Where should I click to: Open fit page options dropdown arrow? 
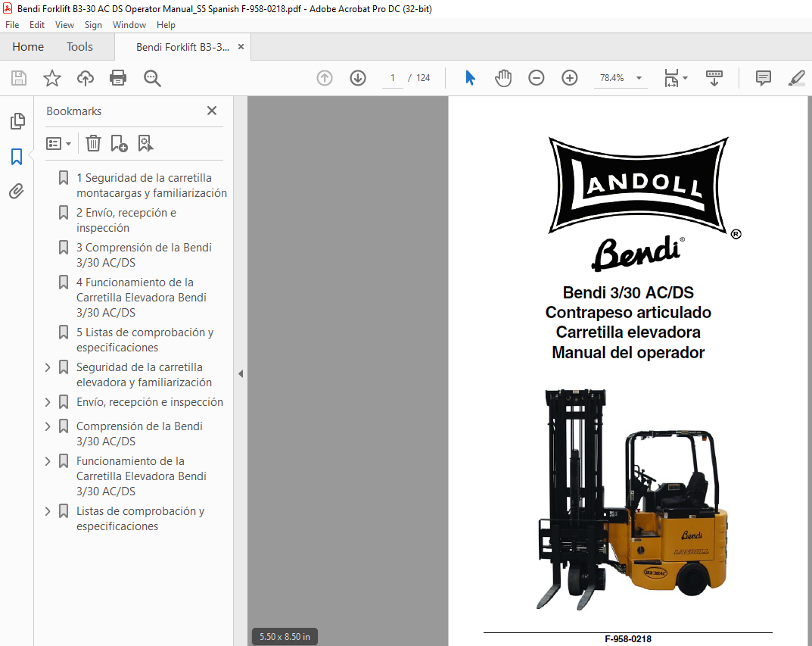(x=685, y=78)
